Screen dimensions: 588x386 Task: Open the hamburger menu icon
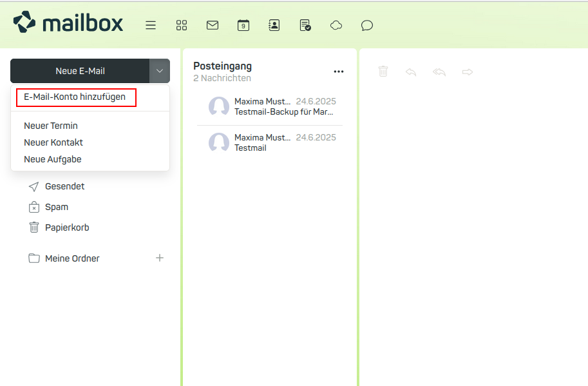(151, 25)
